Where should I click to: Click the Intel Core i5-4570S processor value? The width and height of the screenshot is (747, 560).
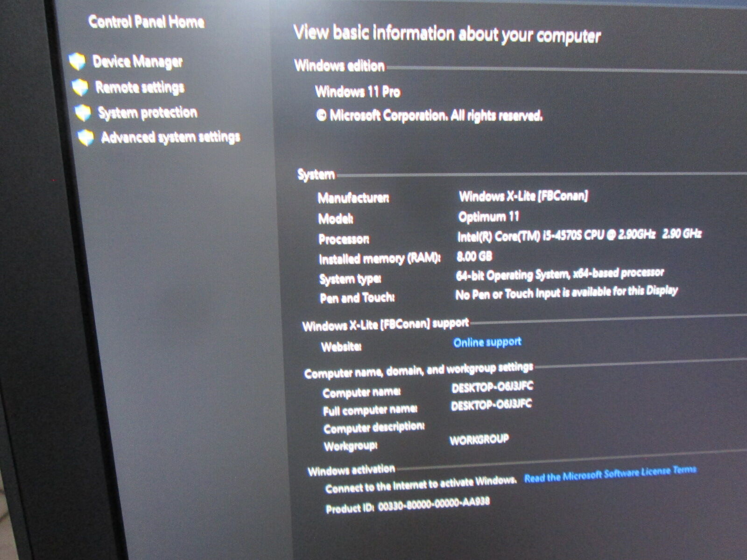click(x=579, y=235)
